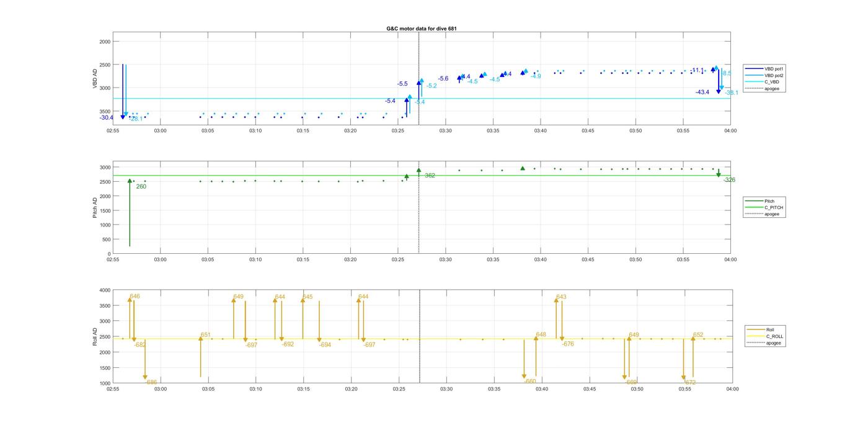868x430 pixels.
Task: Click the large green pitch arrow labeled 260
Action: [130, 213]
